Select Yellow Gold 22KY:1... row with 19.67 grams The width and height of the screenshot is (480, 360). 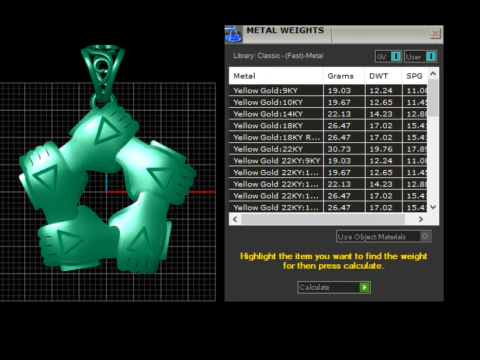coord(328,172)
